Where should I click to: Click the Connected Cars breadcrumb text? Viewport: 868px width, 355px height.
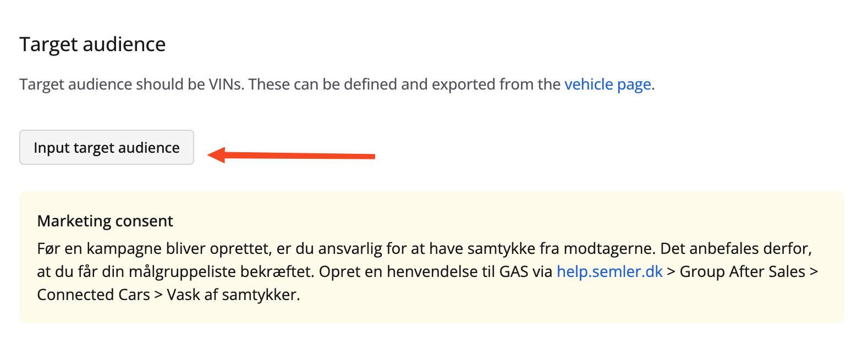click(94, 295)
